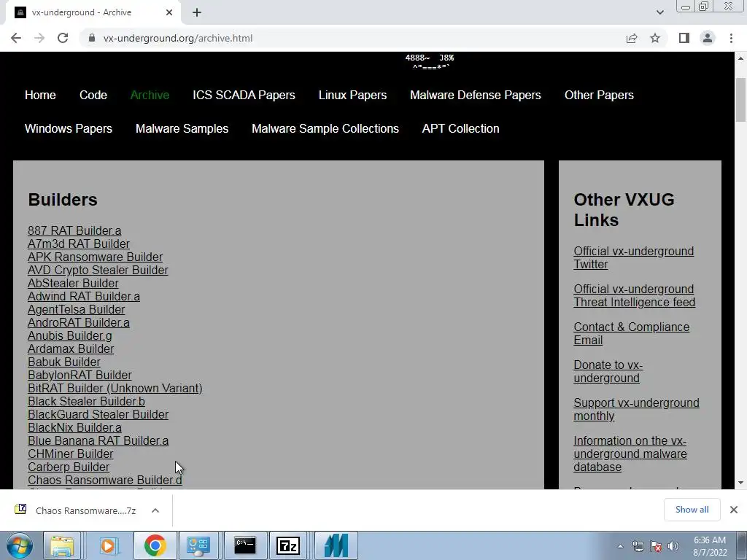Open the Anubis Builder.g link
The image size is (747, 560).
click(69, 335)
